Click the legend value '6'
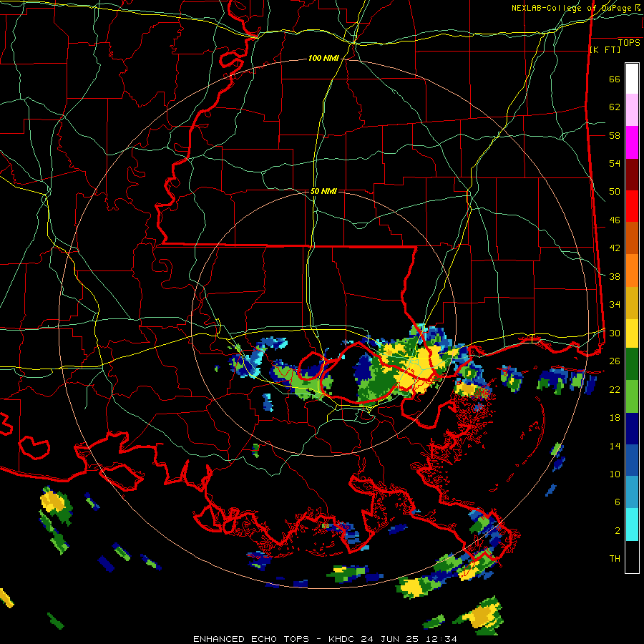 click(x=618, y=502)
